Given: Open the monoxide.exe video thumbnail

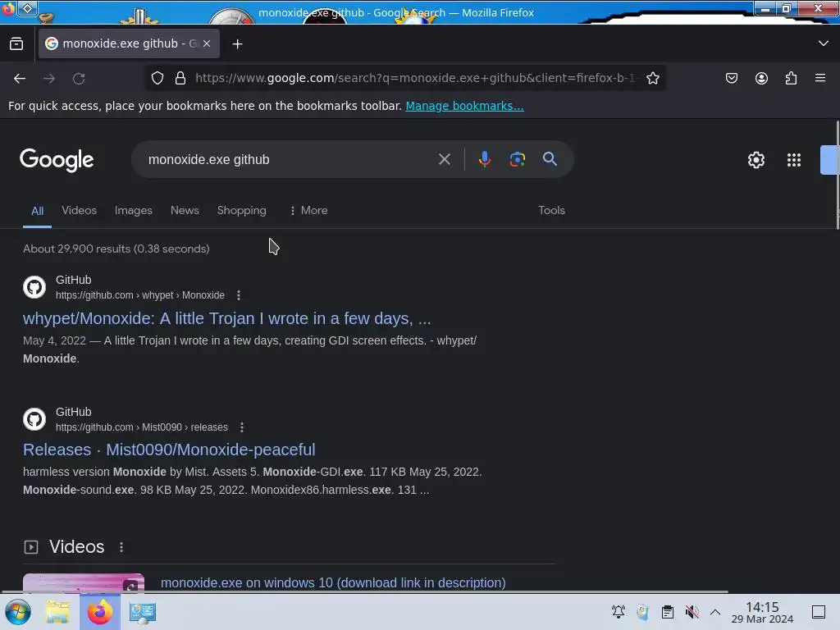Looking at the screenshot, I should pos(84,583).
